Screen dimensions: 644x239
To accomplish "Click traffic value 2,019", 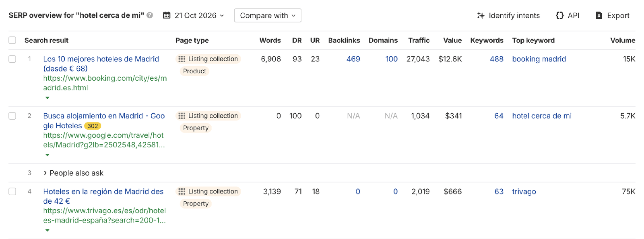I will pyautogui.click(x=421, y=192).
